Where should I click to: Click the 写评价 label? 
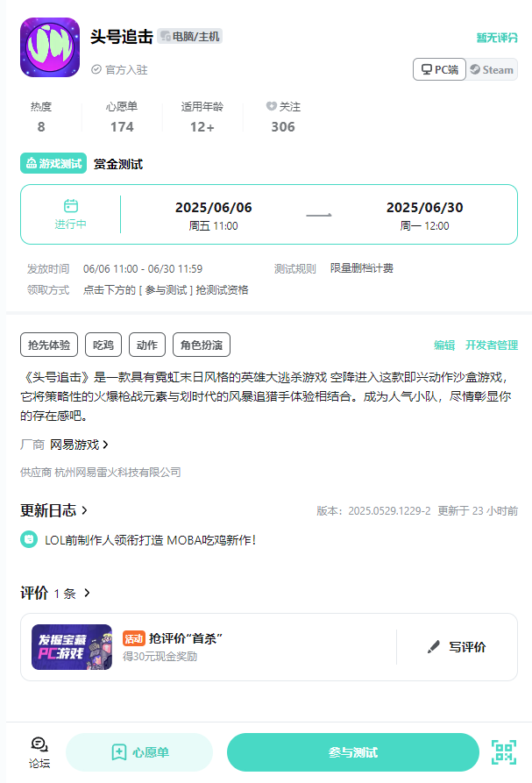click(x=467, y=647)
